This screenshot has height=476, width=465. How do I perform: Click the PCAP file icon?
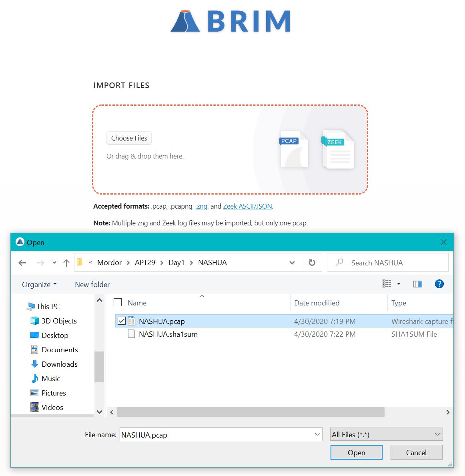(x=293, y=149)
